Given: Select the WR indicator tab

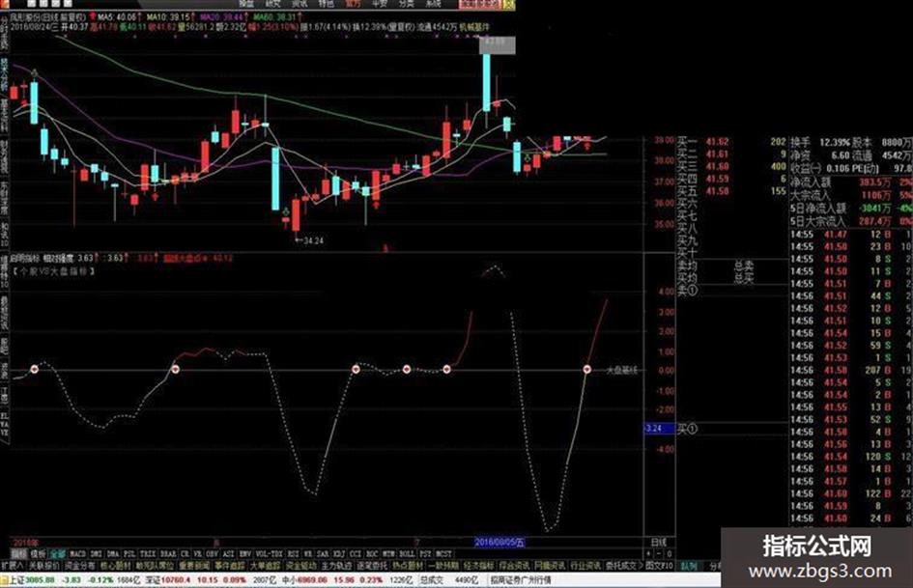Looking at the screenshot, I should click(x=308, y=553).
